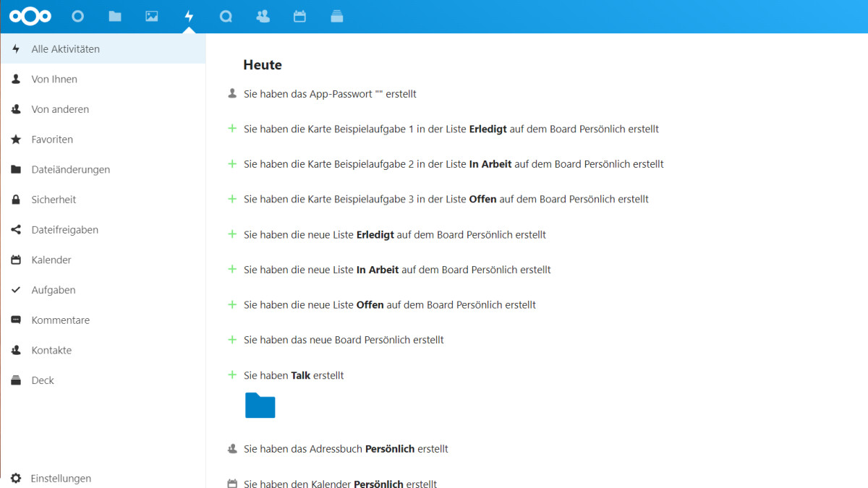Select the Von anderen filter

coord(103,109)
